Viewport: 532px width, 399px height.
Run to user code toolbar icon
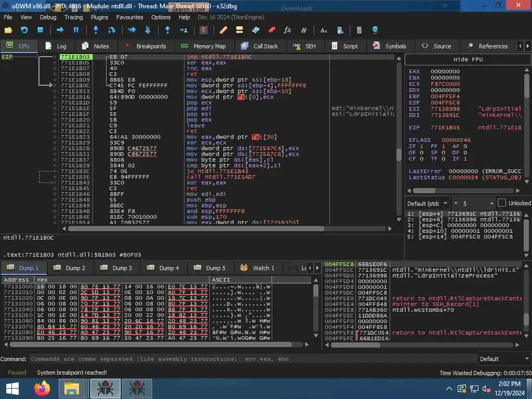pyautogui.click(x=183, y=30)
